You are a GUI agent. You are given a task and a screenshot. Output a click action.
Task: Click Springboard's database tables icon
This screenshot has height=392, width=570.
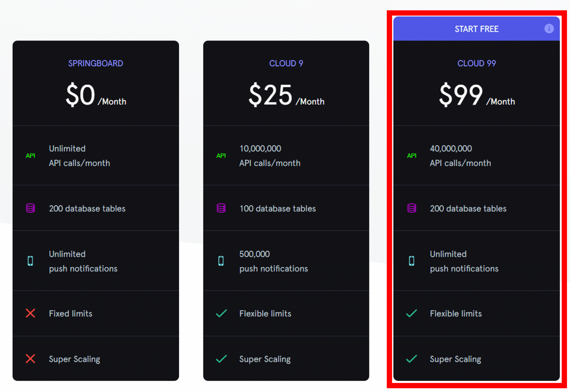30,208
